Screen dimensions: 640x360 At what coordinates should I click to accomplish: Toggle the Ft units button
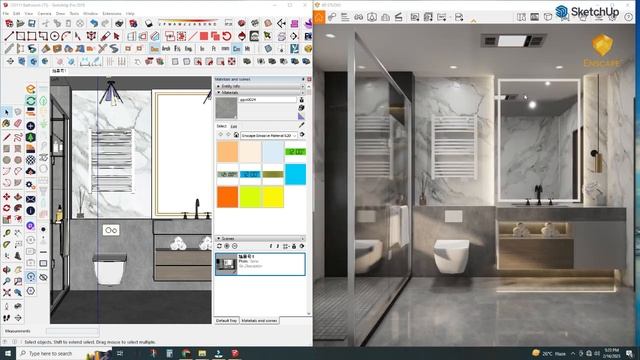click(x=213, y=49)
